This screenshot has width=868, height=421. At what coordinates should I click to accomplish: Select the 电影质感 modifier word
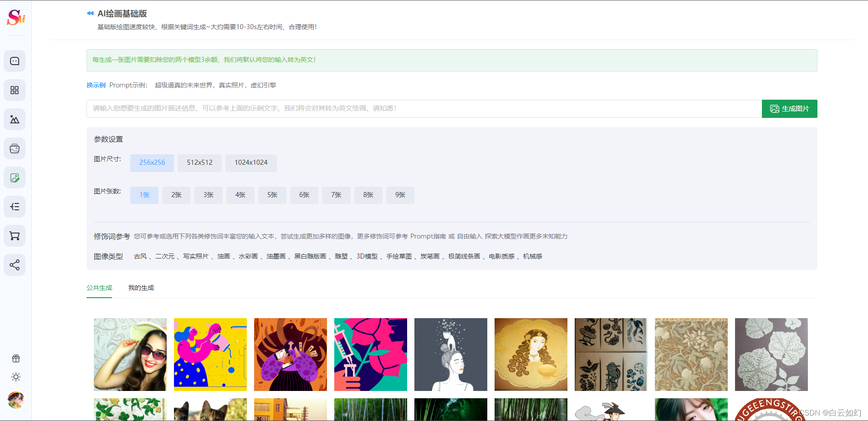coord(501,256)
